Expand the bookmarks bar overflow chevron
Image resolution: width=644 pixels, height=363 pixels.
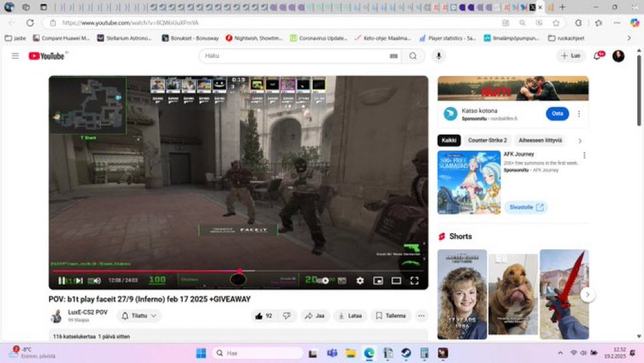tap(629, 38)
